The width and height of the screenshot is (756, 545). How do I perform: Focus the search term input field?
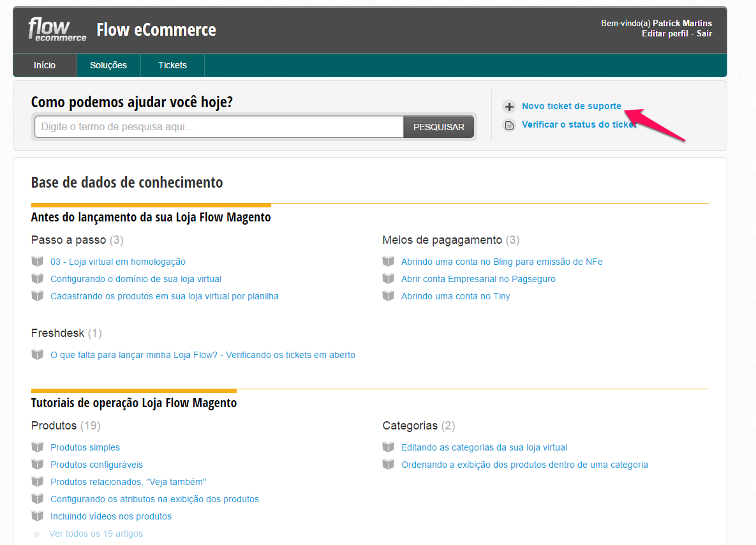coord(219,127)
